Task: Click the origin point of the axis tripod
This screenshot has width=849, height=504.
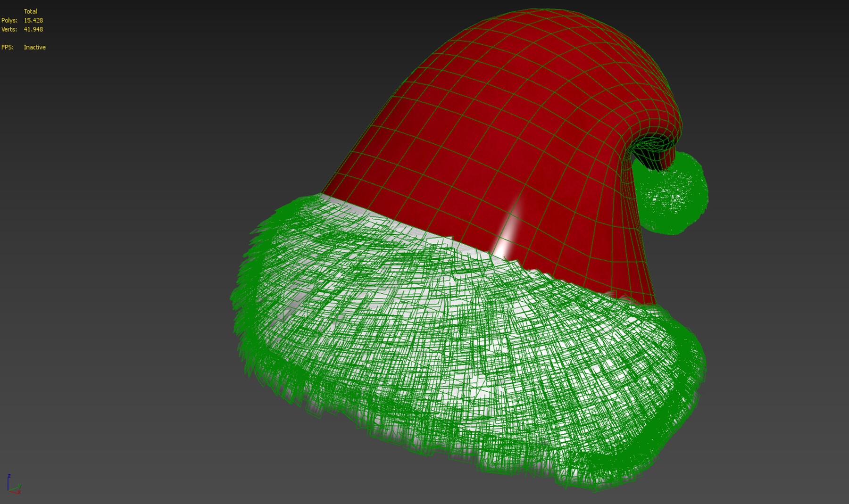Action: pos(8,491)
